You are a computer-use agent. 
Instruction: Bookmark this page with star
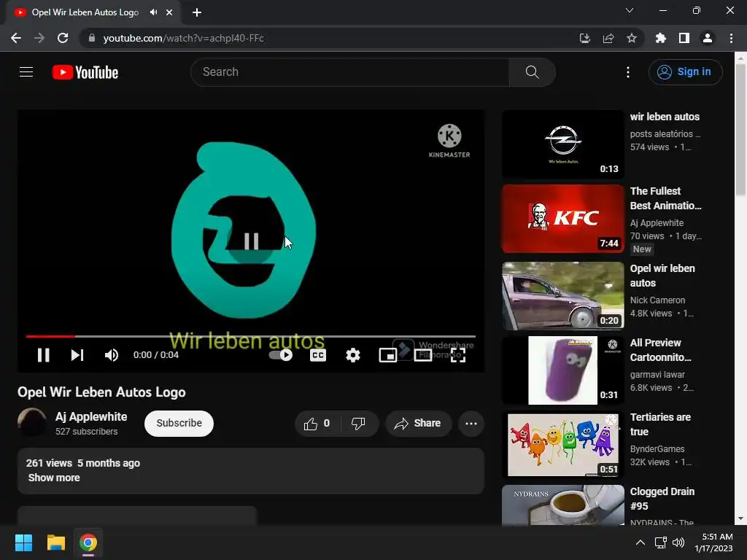click(x=632, y=38)
